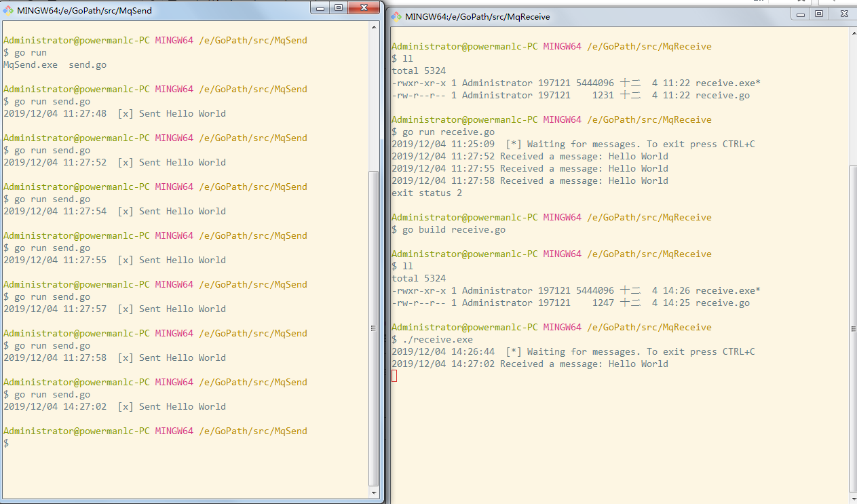Click the down arrow of MqReceive scrollbar
Image resolution: width=857 pixels, height=504 pixels.
pyautogui.click(x=852, y=498)
